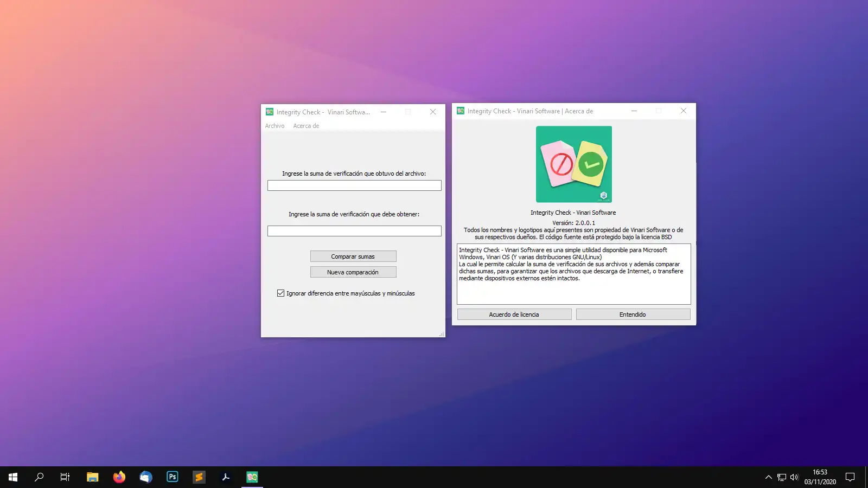This screenshot has width=868, height=488.
Task: Open the Archivo menu
Action: pos(275,126)
